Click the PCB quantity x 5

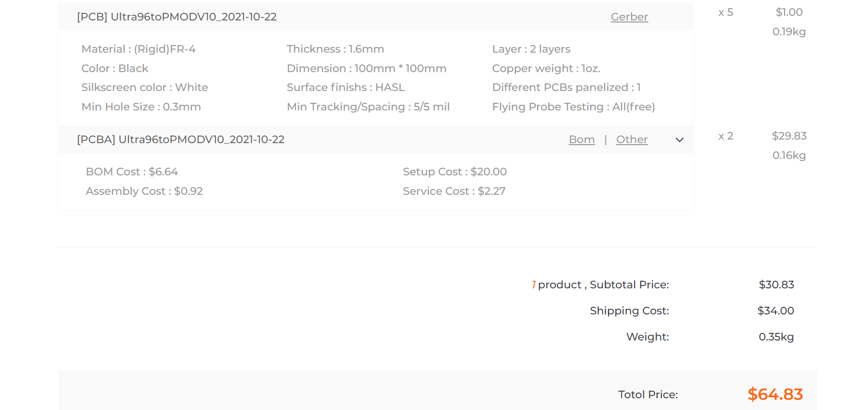click(725, 12)
